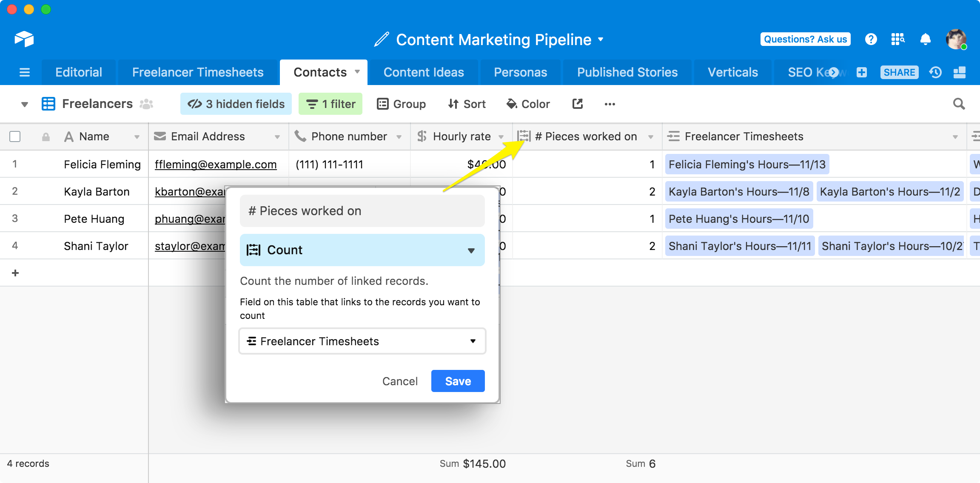Open the apps grid search icon
This screenshot has width=980, height=483.
[x=898, y=39]
